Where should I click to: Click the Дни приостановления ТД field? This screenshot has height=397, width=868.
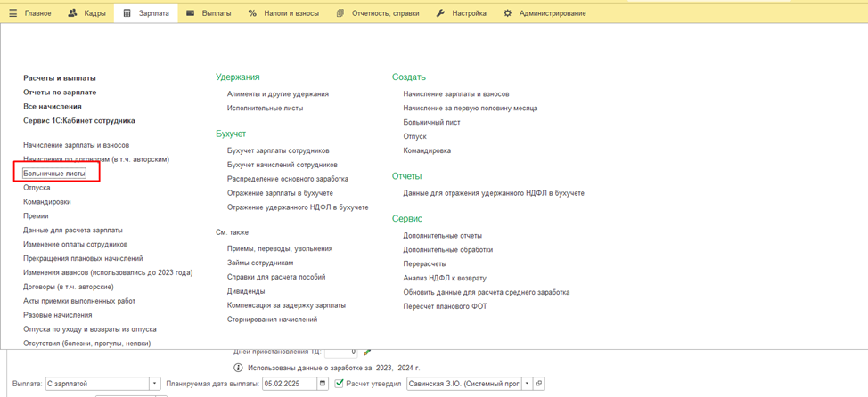click(341, 352)
